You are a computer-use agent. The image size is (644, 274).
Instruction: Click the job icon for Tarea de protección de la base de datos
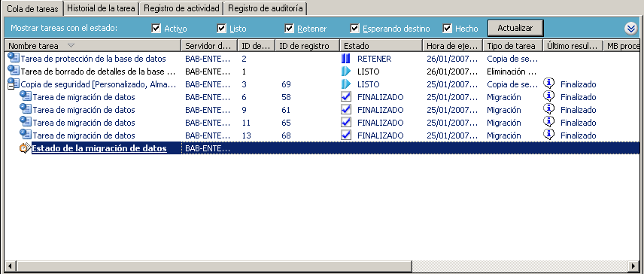point(14,58)
